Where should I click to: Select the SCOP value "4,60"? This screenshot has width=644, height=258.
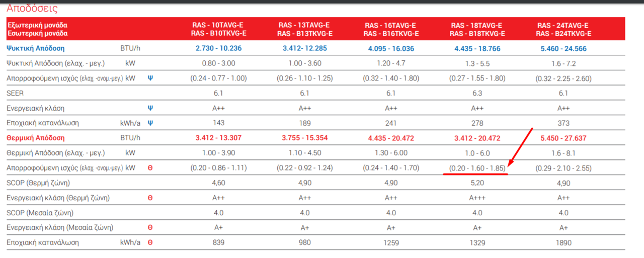[218, 183]
